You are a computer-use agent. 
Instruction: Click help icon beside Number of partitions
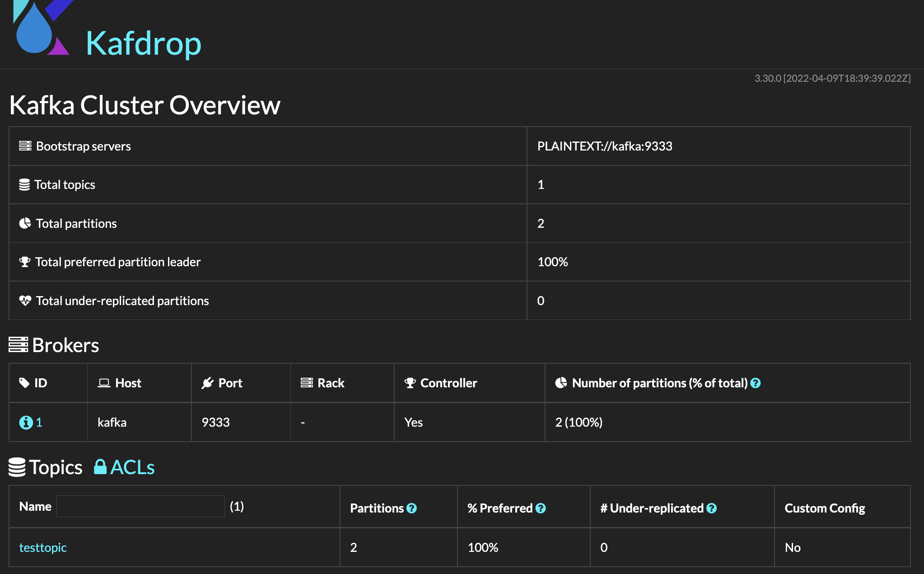(756, 383)
